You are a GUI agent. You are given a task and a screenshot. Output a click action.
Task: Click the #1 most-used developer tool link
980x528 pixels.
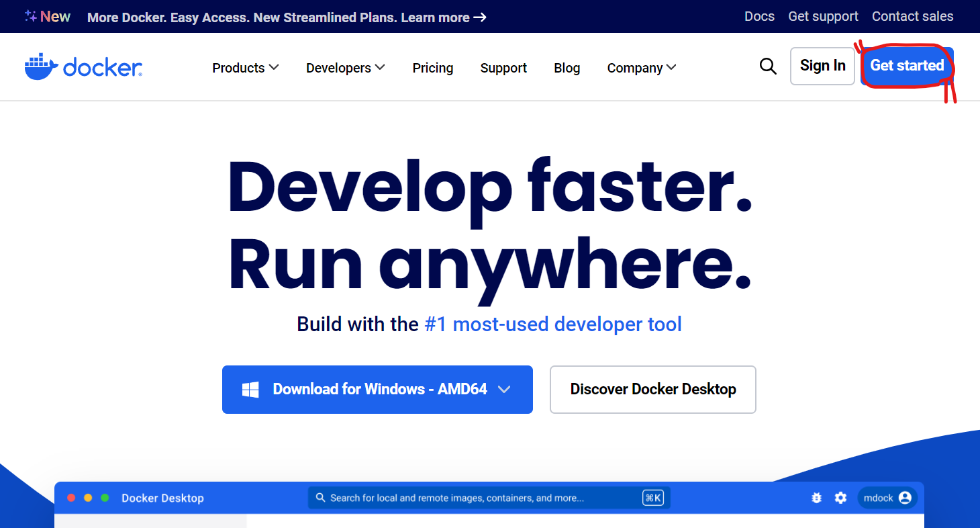click(x=553, y=324)
